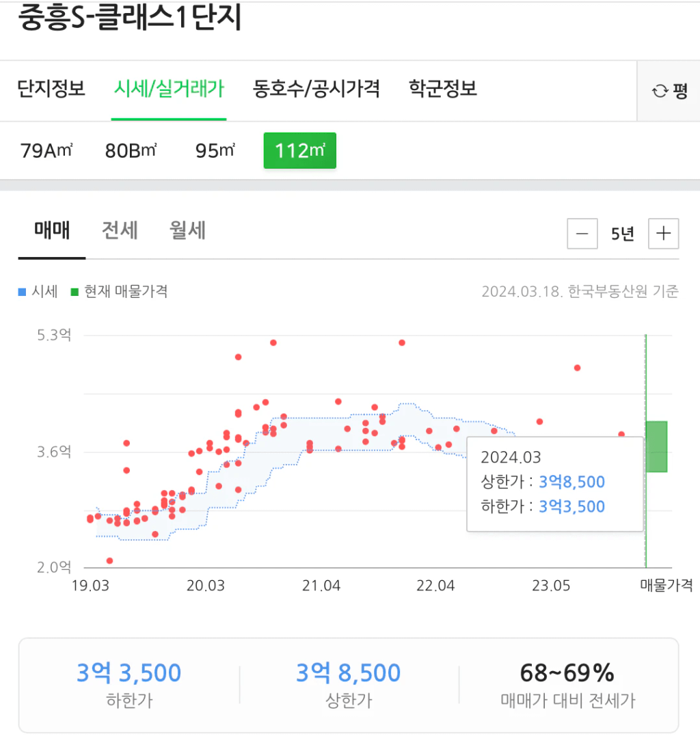Open the 단지정보 tab
Image resolution: width=700 pixels, height=749 pixels.
tap(52, 88)
